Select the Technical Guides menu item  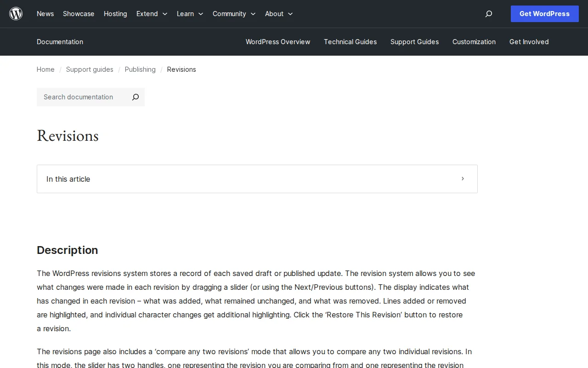coord(350,42)
